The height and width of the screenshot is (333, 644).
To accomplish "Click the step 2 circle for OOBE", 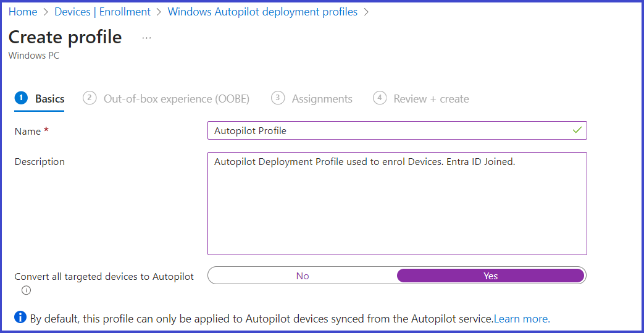I will pyautogui.click(x=89, y=98).
